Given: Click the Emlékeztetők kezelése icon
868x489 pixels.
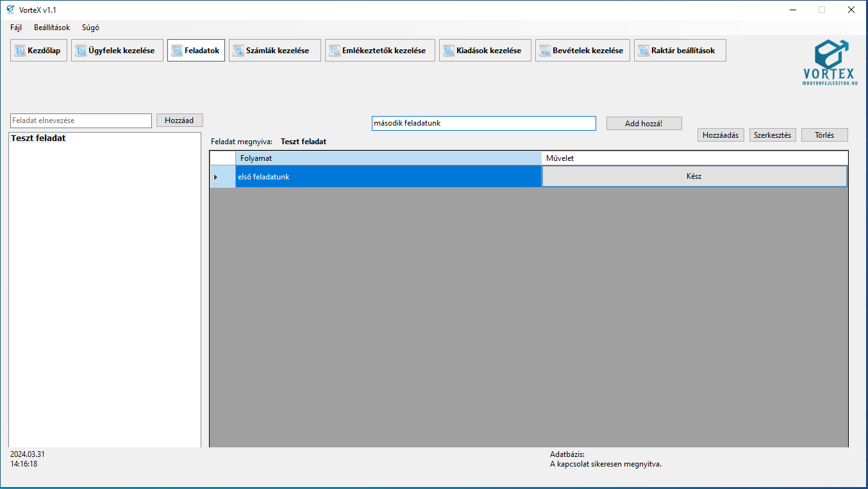Looking at the screenshot, I should [x=335, y=51].
